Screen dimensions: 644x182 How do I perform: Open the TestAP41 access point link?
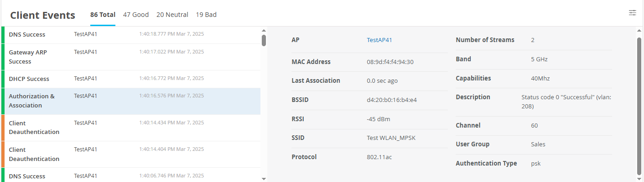379,40
